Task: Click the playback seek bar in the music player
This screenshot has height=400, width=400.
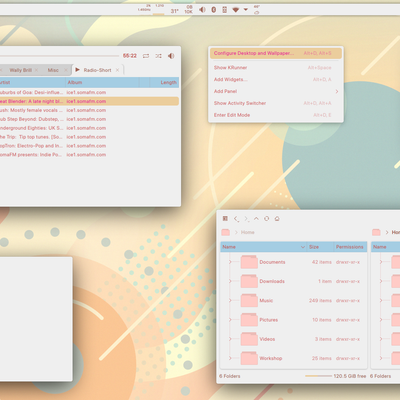Action: pos(59,56)
